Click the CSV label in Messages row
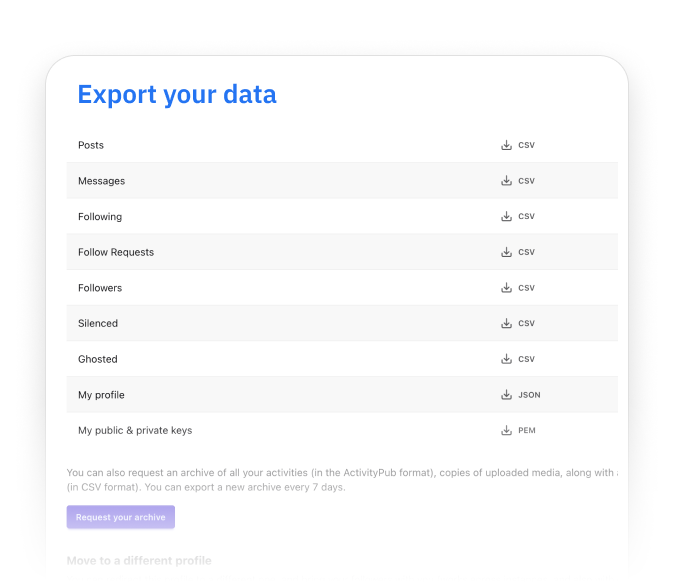Image resolution: width=673 pixels, height=582 pixels. coord(526,181)
